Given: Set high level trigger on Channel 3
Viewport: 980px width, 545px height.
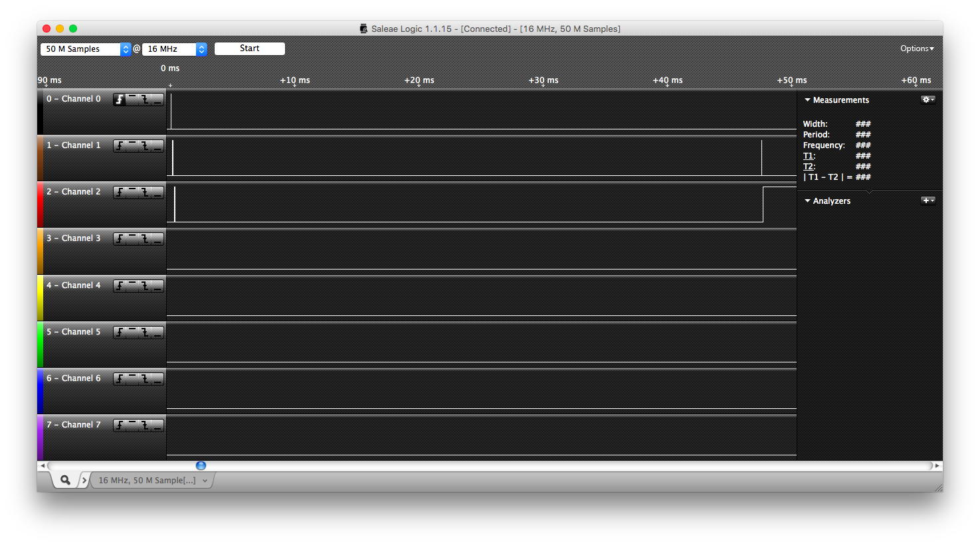Looking at the screenshot, I should [132, 239].
